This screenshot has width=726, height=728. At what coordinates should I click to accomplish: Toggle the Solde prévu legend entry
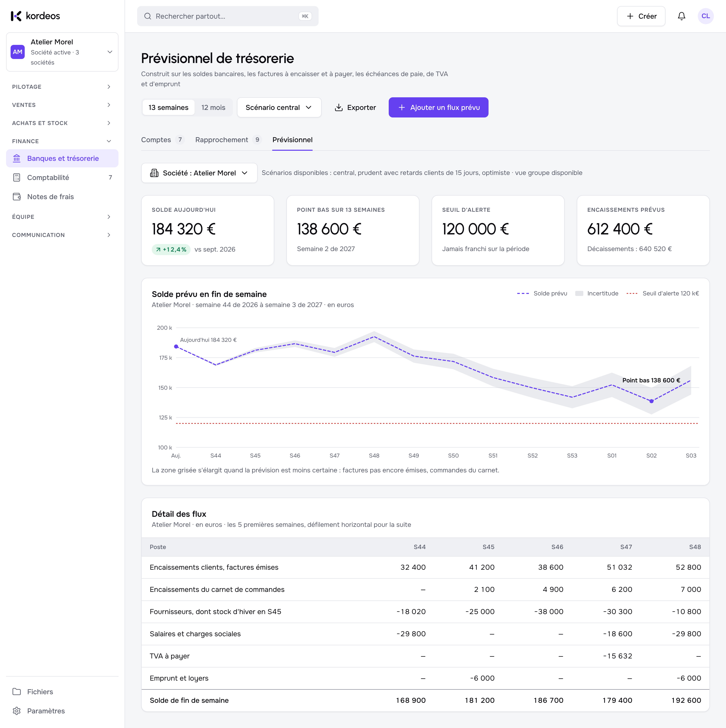point(542,293)
